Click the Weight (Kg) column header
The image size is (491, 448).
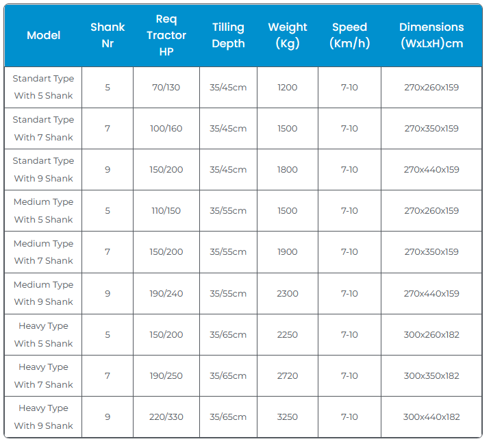(288, 36)
